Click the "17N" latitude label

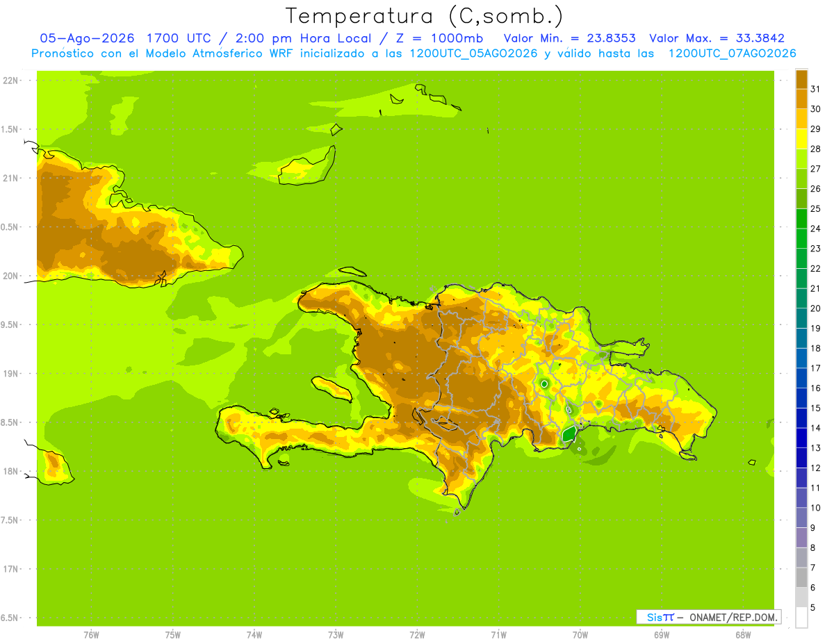pos(10,569)
